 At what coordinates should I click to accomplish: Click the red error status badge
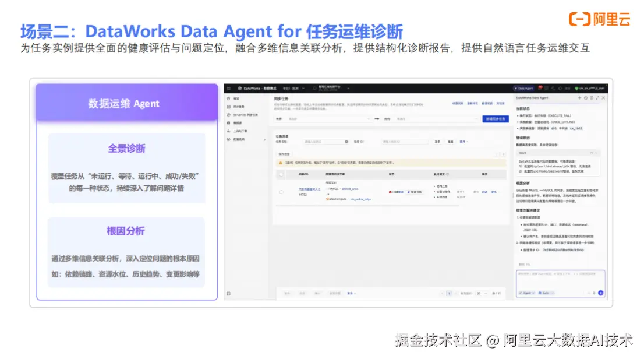tap(397, 192)
